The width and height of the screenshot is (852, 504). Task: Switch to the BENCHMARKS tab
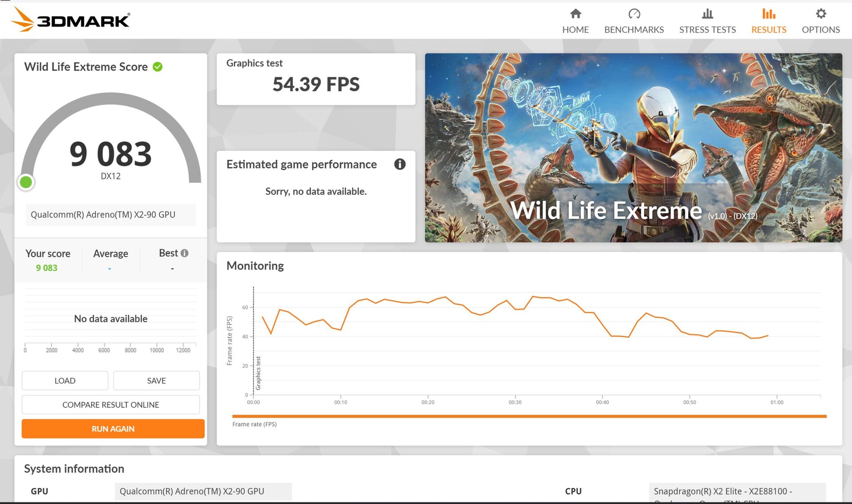pos(634,29)
